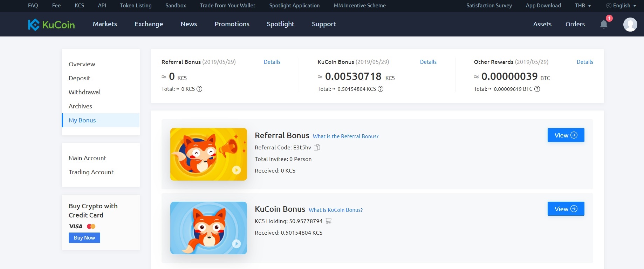Open the KCS link
The width and height of the screenshot is (644, 269).
(80, 6)
